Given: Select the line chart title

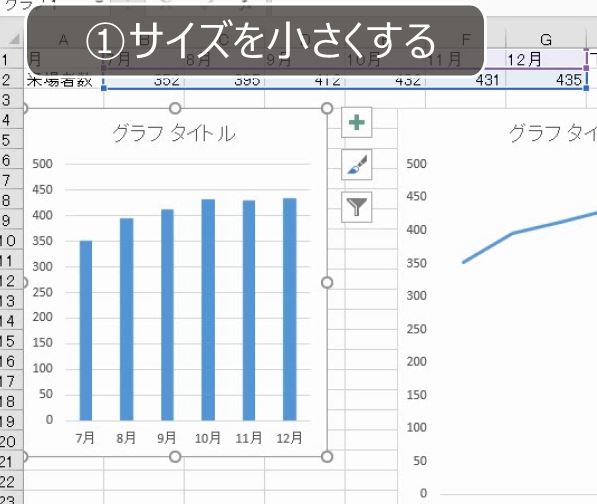Looking at the screenshot, I should (x=552, y=134).
